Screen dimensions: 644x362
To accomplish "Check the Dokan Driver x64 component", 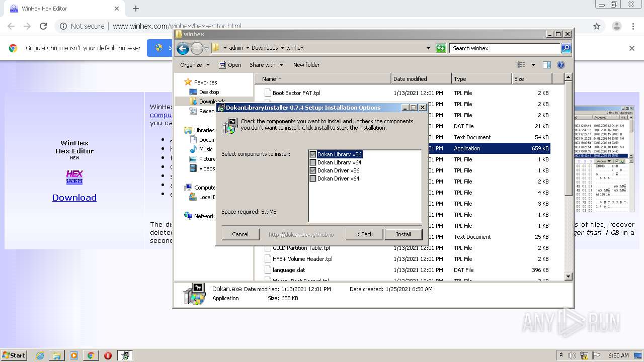I will 313,178.
